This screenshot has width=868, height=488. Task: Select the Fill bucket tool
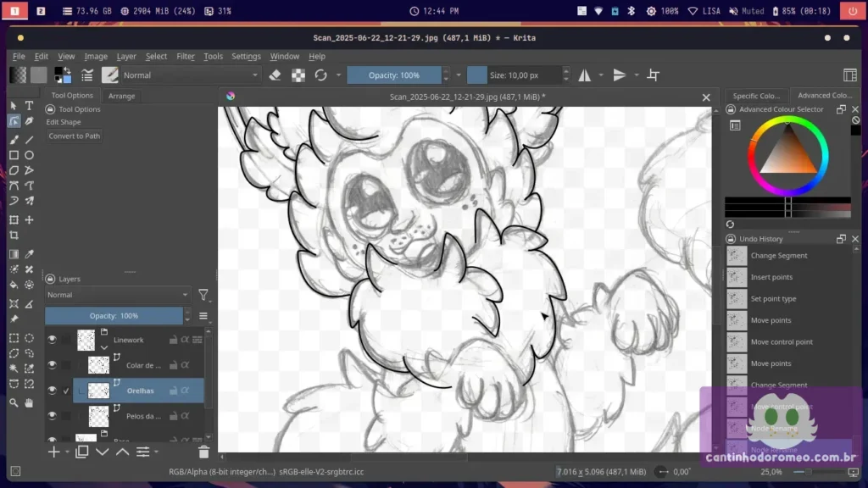pos(14,285)
